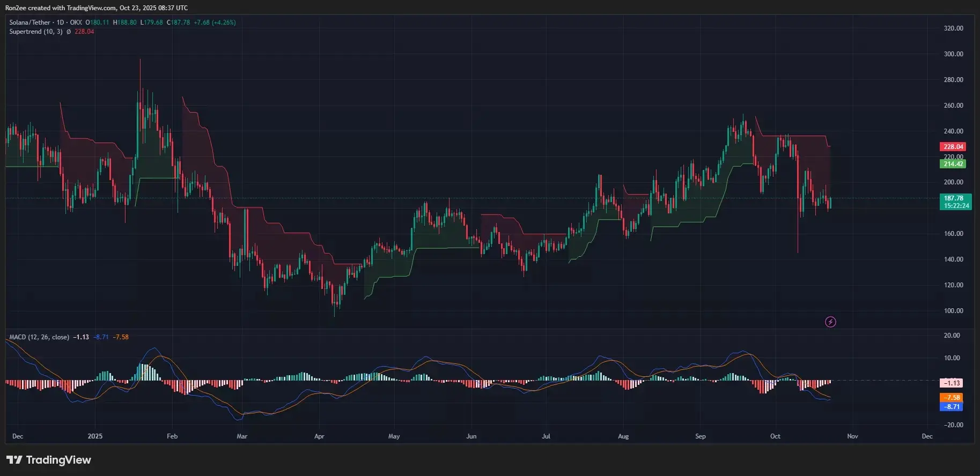Click the 2025 label on the time axis
This screenshot has width=980, height=476.
point(95,436)
